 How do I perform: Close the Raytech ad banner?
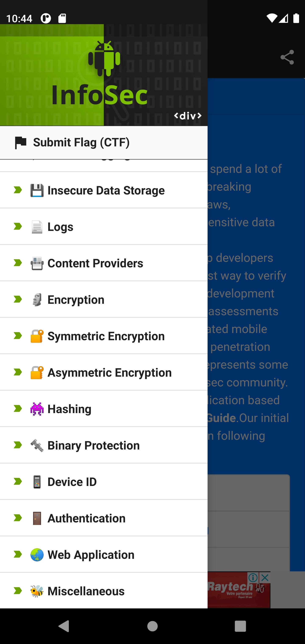pyautogui.click(x=265, y=578)
